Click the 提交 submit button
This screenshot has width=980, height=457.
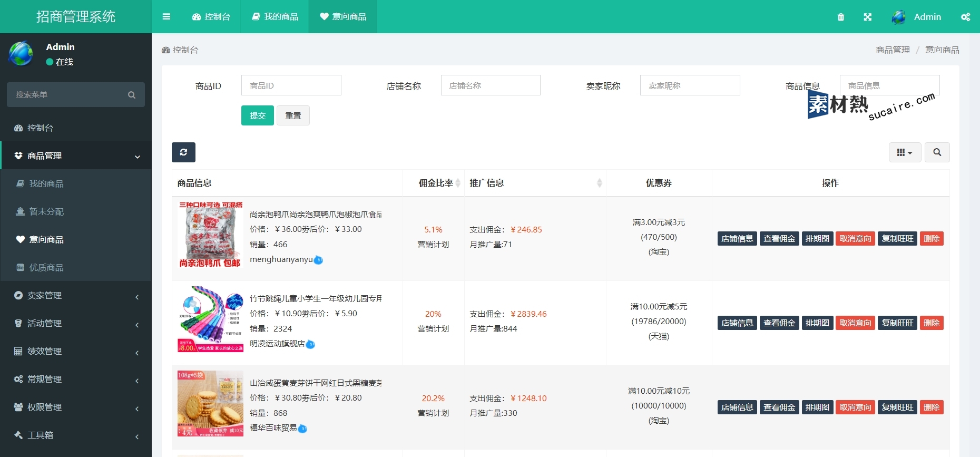[258, 115]
